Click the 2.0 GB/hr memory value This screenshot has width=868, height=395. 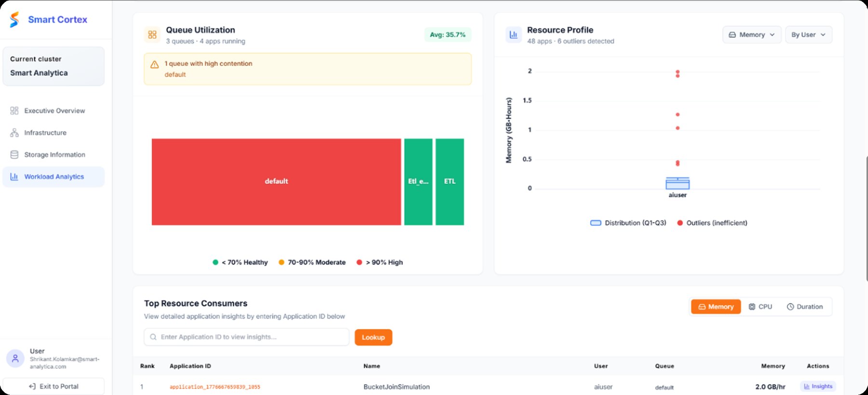click(x=770, y=387)
